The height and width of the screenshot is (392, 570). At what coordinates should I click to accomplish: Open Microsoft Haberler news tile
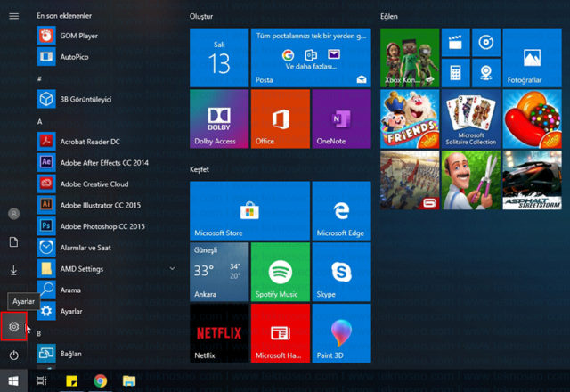pyautogui.click(x=281, y=333)
